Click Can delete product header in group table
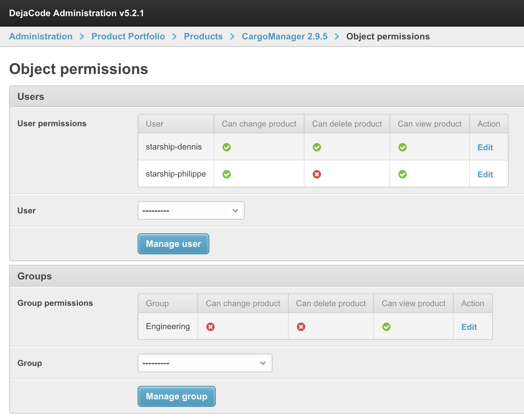Image resolution: width=524 pixels, height=420 pixels. [331, 304]
